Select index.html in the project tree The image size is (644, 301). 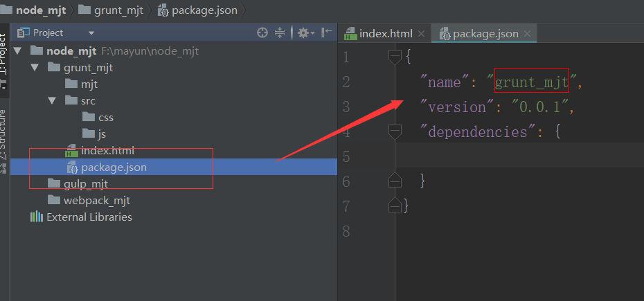point(107,151)
